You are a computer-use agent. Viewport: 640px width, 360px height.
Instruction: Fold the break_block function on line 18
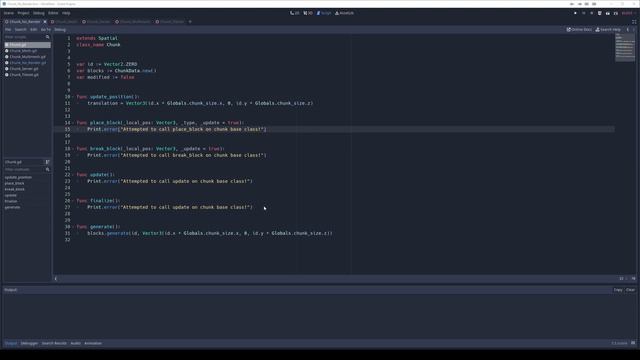[73, 149]
